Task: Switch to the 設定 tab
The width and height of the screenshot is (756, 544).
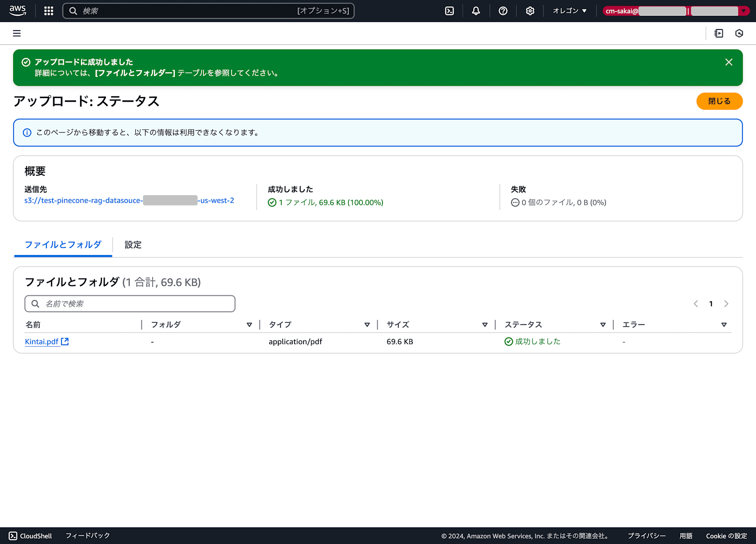Action: [133, 245]
